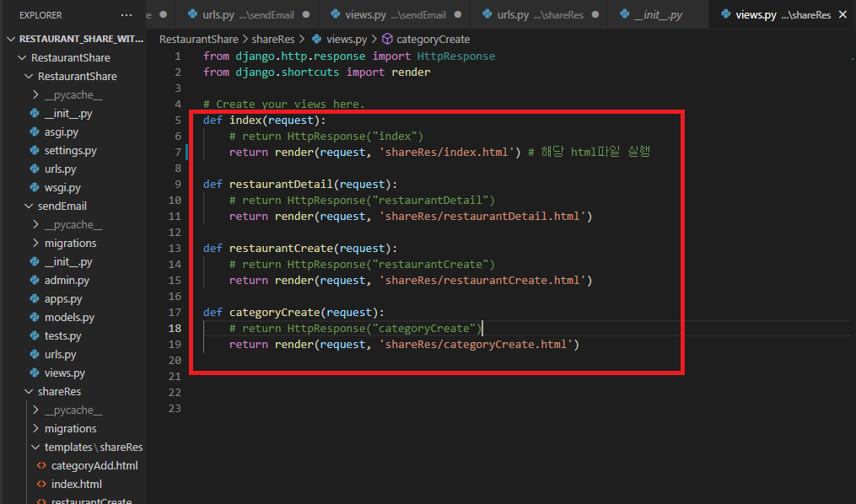Click EXPLORER panel title
This screenshot has width=856, height=504.
(x=40, y=15)
